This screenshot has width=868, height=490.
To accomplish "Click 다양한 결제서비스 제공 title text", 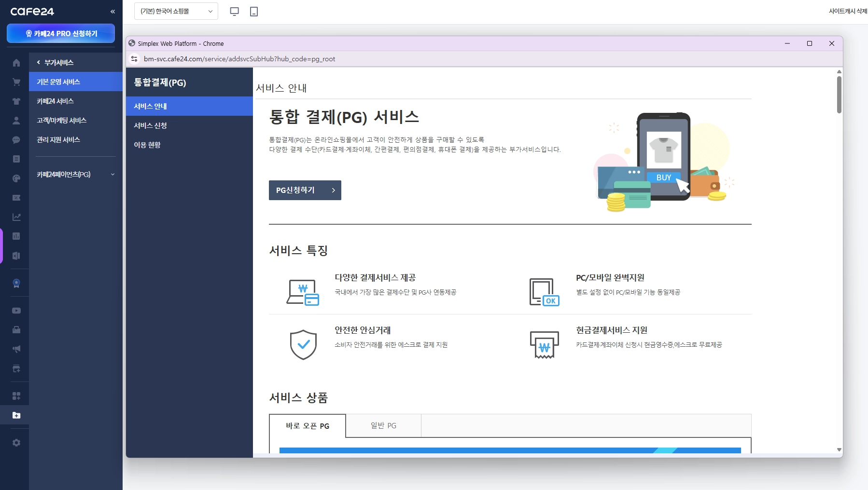I will (x=375, y=278).
